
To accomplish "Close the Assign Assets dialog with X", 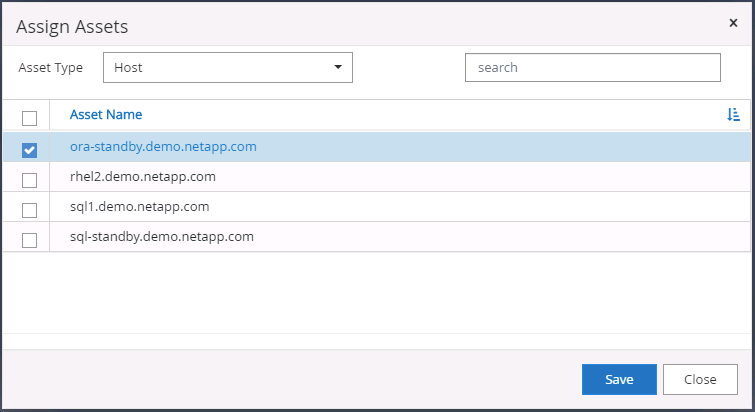I will click(733, 22).
